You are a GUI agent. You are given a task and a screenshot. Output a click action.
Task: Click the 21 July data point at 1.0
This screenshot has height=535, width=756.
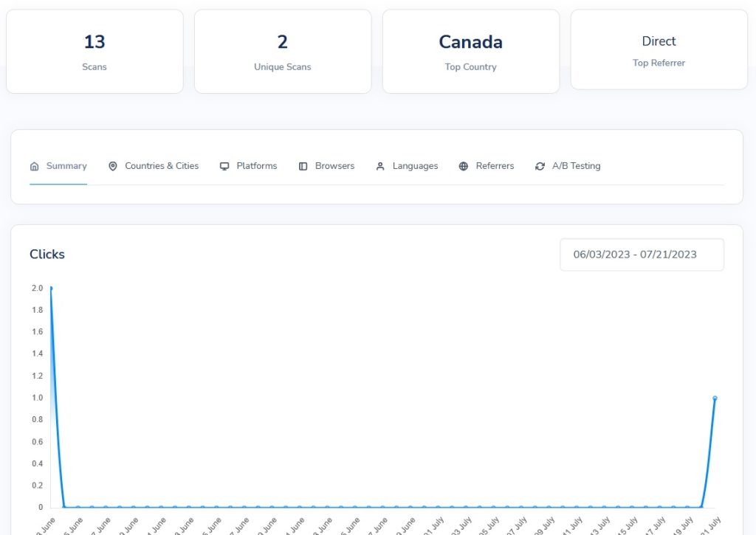point(715,398)
